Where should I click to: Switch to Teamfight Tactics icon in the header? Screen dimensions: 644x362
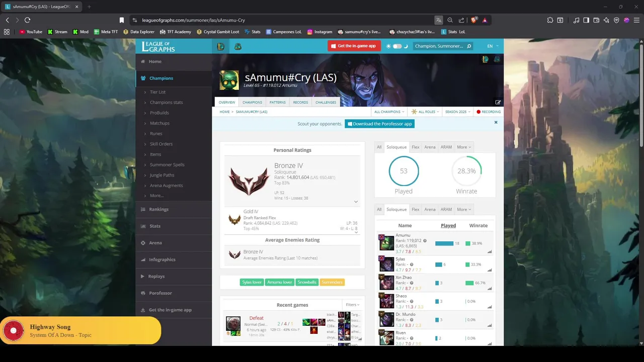coord(238,46)
